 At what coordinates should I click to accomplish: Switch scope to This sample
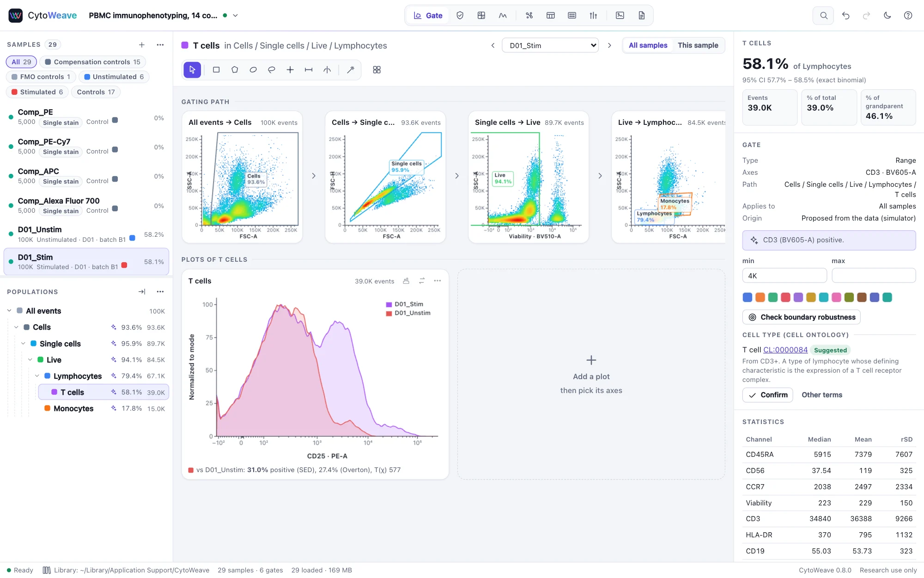pyautogui.click(x=698, y=45)
